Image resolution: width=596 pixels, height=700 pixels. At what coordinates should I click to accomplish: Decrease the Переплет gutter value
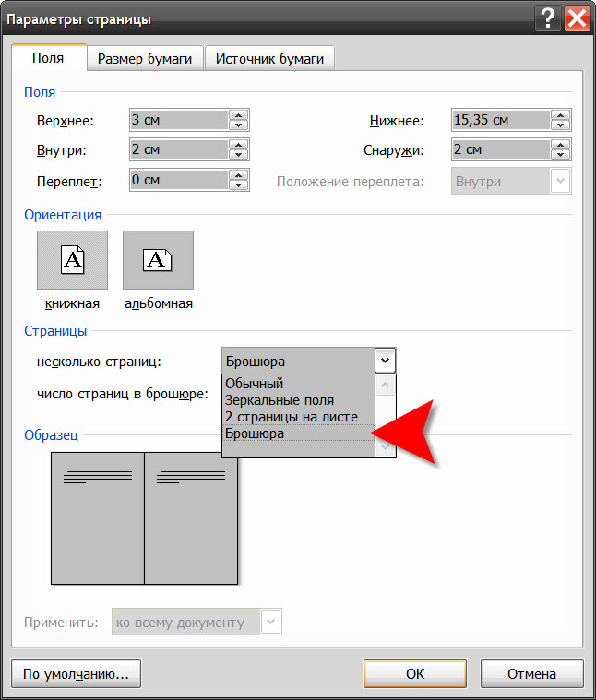pyautogui.click(x=238, y=184)
